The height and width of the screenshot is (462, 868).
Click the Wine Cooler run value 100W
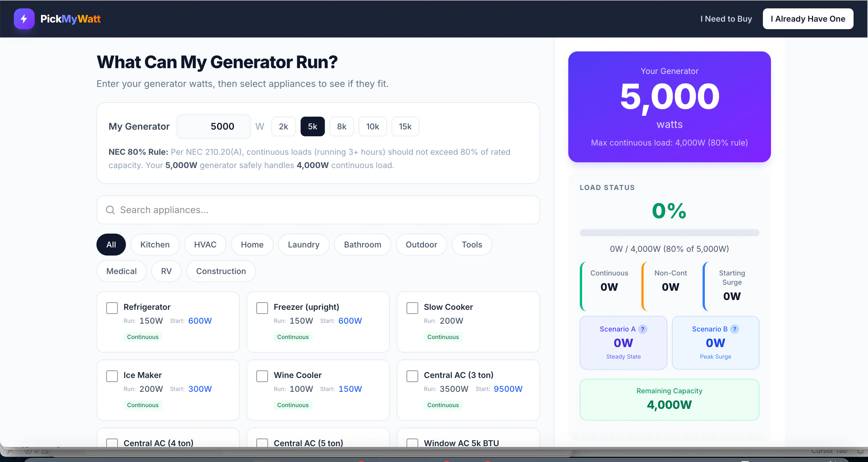click(301, 389)
